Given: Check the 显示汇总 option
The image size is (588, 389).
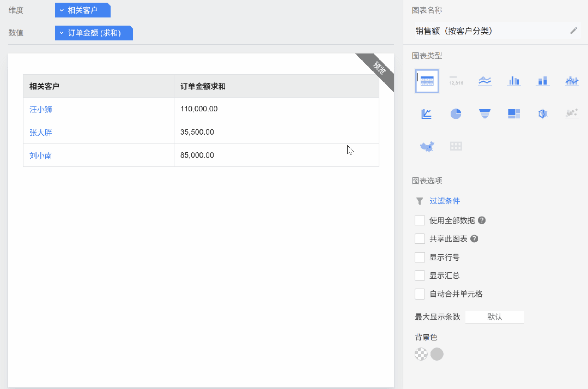Looking at the screenshot, I should pos(420,276).
